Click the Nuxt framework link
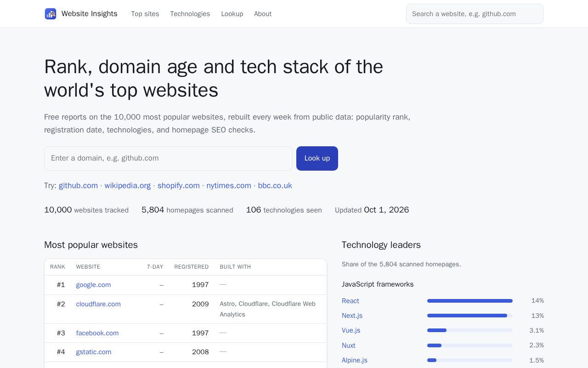The image size is (588, 368). [x=349, y=345]
